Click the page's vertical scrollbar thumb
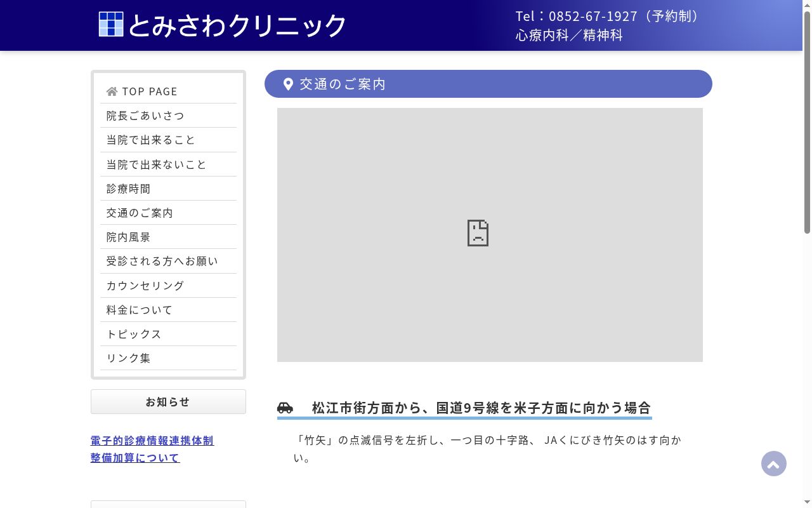 [807, 123]
